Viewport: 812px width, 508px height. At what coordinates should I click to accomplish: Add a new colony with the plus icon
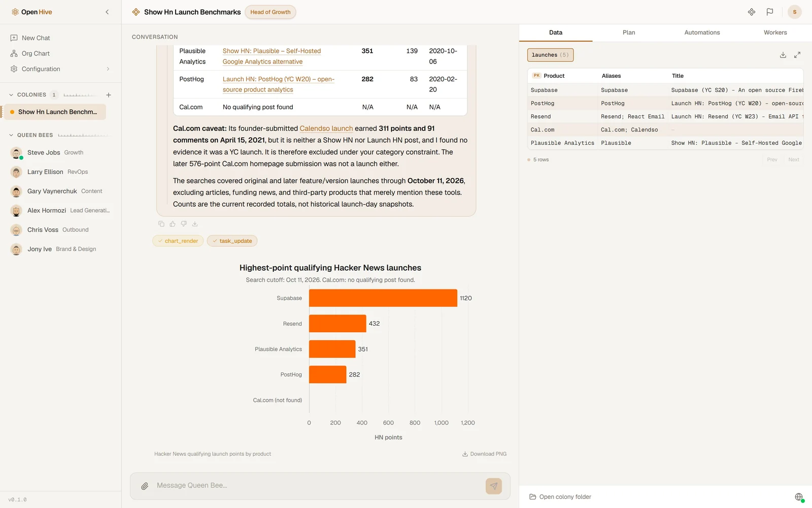click(109, 95)
